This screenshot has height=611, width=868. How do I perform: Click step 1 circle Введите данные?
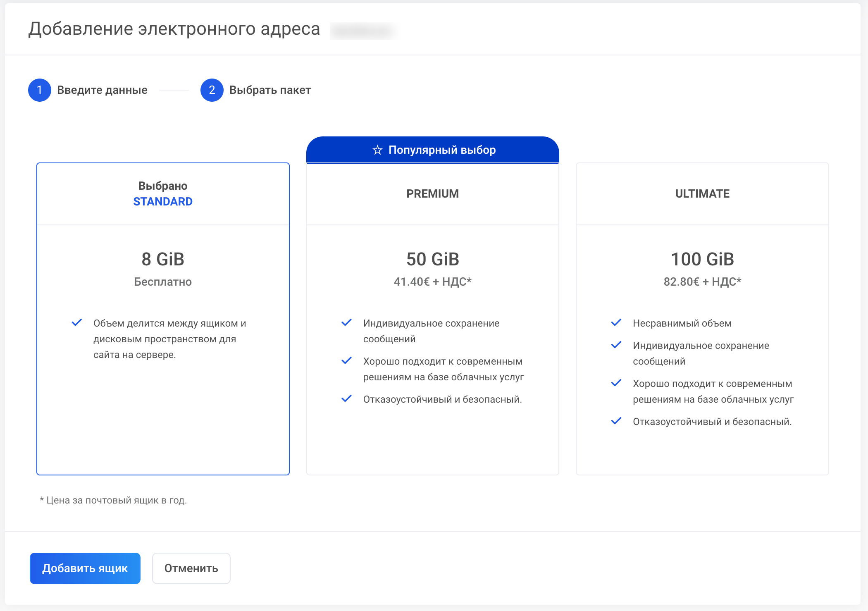40,90
